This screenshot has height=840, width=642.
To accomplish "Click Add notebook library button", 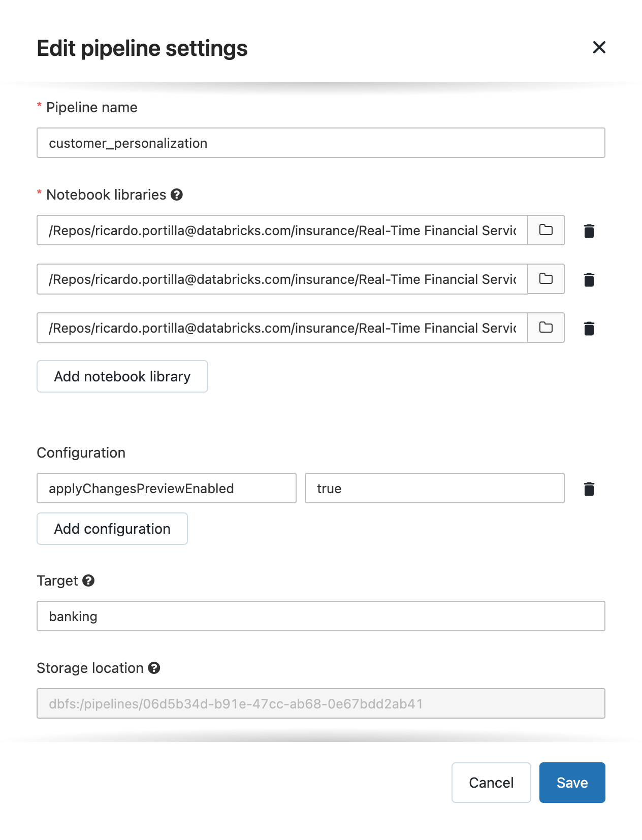I will pyautogui.click(x=122, y=376).
